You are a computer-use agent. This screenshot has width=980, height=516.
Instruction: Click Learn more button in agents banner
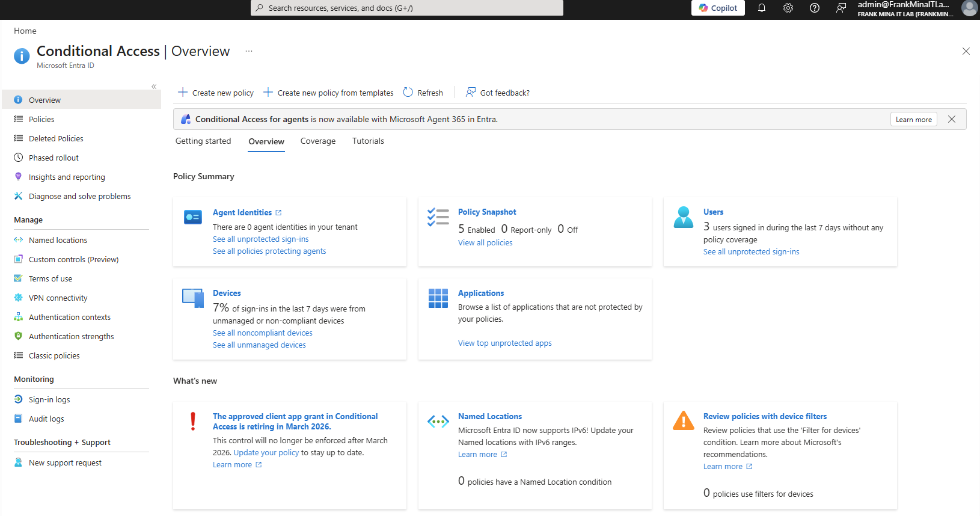click(x=914, y=119)
